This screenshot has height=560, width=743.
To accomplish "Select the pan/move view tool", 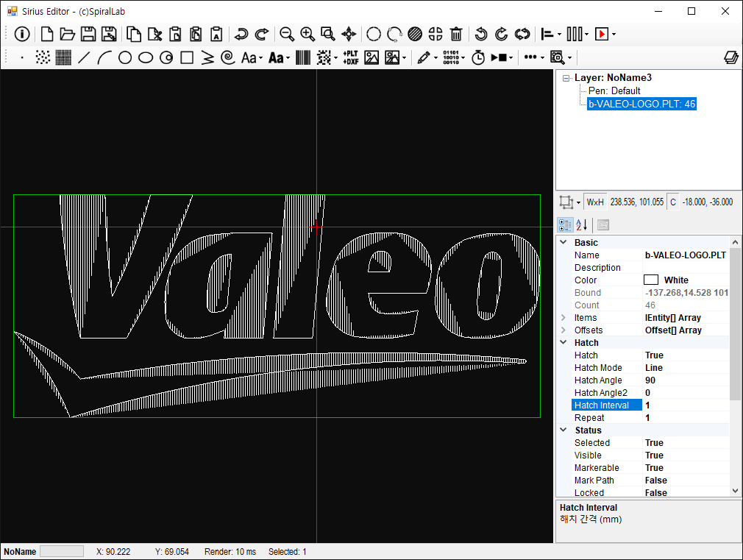I will [x=349, y=34].
